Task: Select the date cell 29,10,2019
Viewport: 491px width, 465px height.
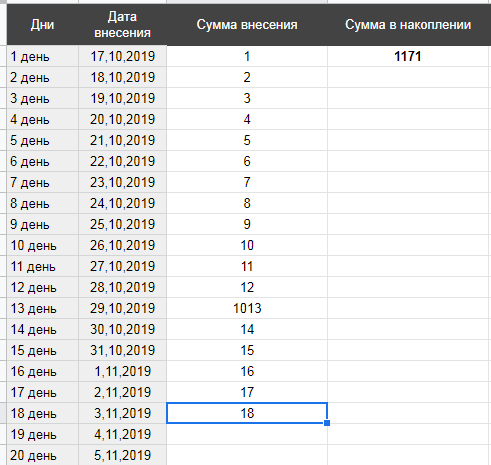Action: click(122, 308)
